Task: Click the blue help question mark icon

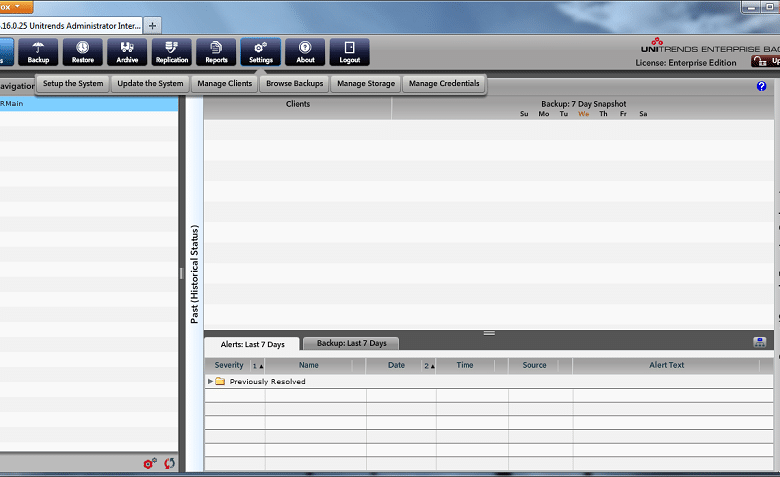Action: pos(762,87)
